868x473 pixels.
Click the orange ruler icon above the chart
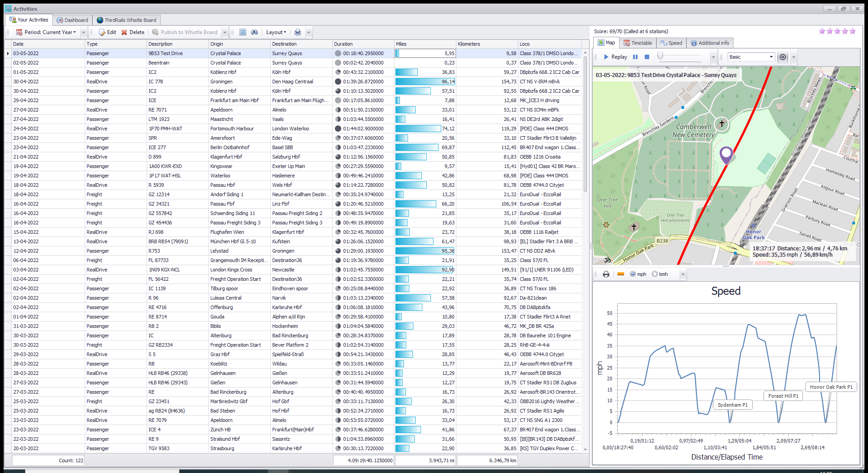point(621,274)
